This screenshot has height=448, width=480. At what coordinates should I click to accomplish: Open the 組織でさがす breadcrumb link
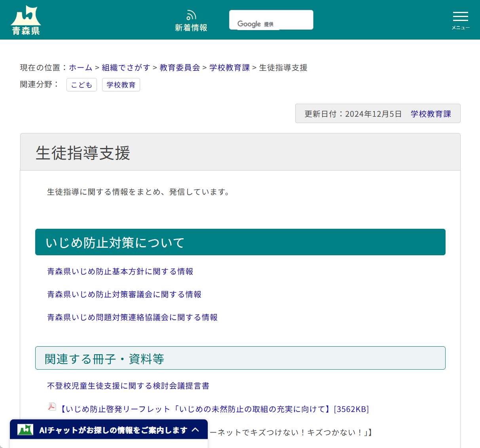pyautogui.click(x=125, y=68)
